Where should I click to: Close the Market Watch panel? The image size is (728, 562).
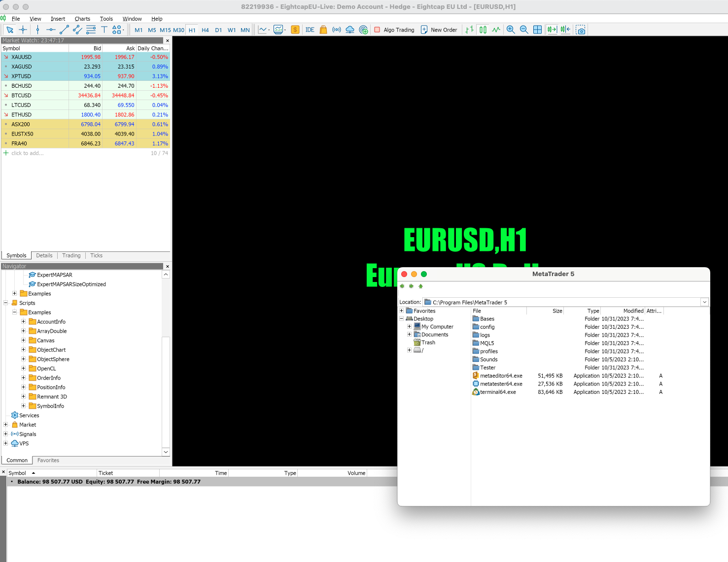[168, 41]
